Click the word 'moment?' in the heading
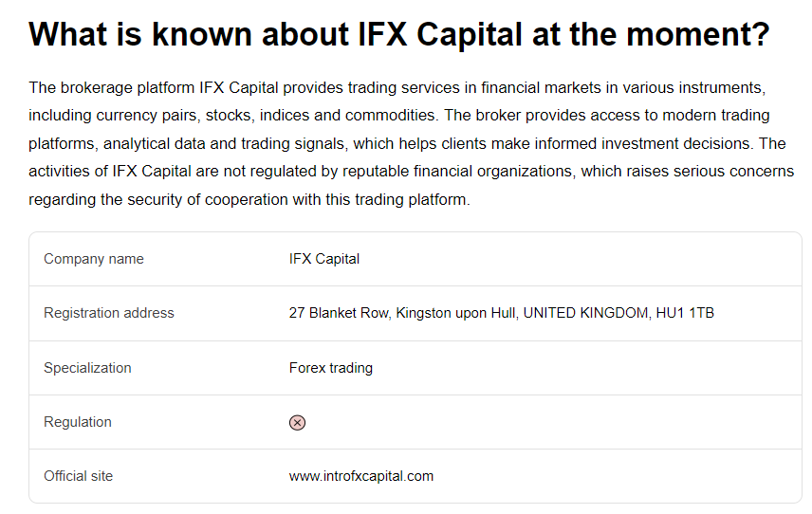812x514 pixels. (x=698, y=35)
